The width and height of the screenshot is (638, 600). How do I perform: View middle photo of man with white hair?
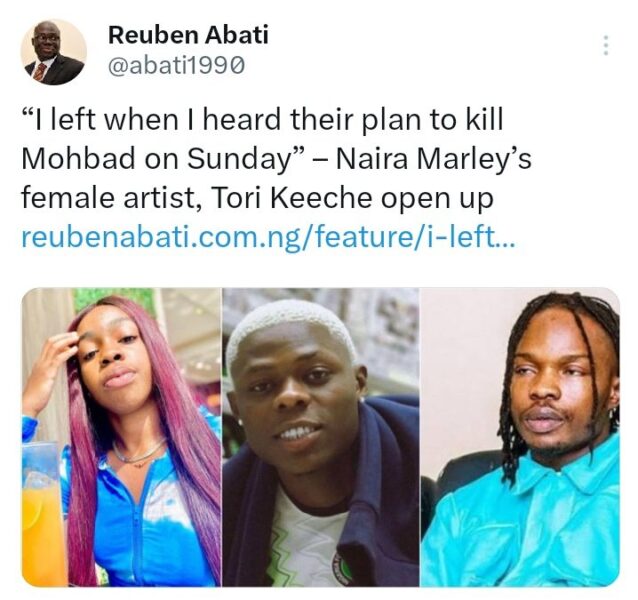point(321,437)
